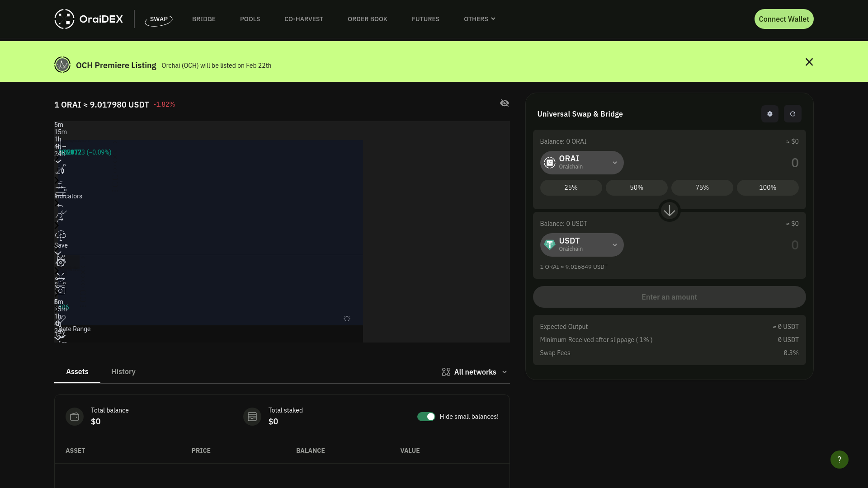Click the Orchai OCH listing logo
The image size is (868, 488).
click(x=62, y=65)
